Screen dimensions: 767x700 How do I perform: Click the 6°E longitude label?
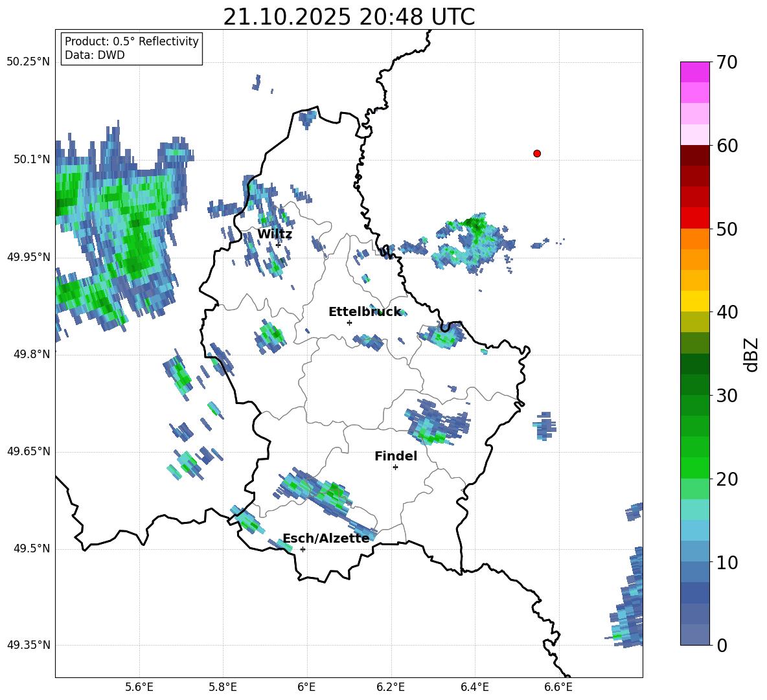pyautogui.click(x=306, y=687)
